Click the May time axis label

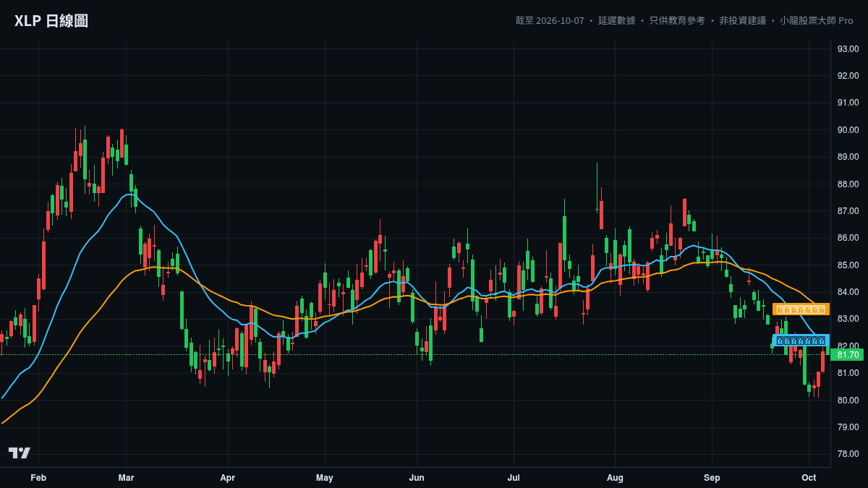point(325,478)
